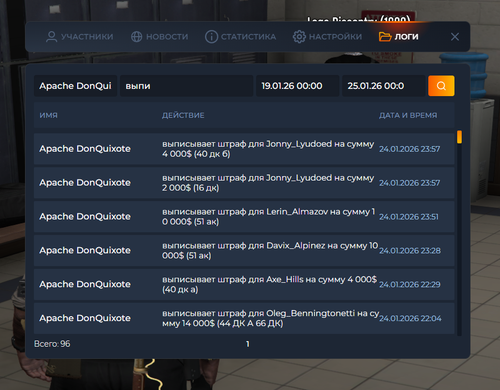Click the timestamp 24.01.2026 23:28
500x390 pixels.
[x=410, y=251]
